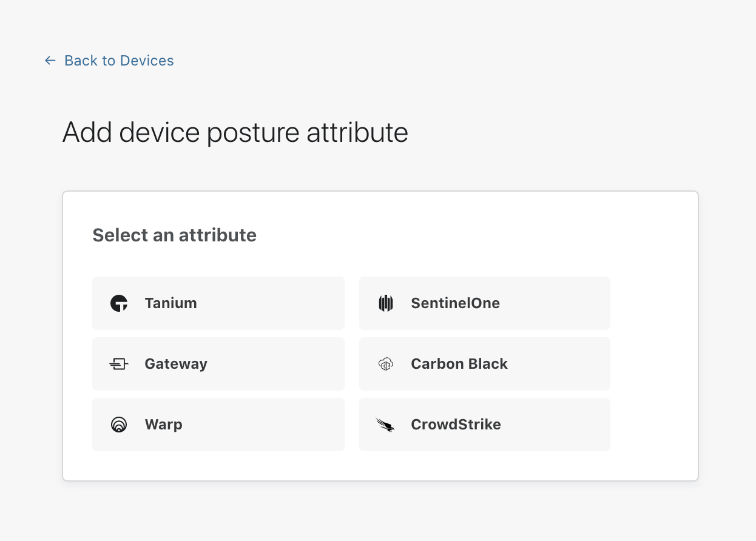Choose Carbon Black from the attribute list
Screen dimensions: 756x541
pos(484,364)
